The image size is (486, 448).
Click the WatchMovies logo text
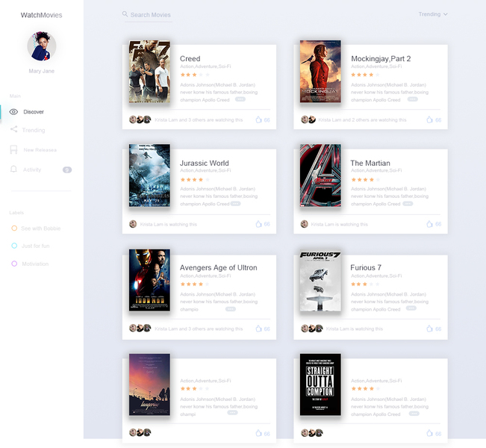click(41, 15)
